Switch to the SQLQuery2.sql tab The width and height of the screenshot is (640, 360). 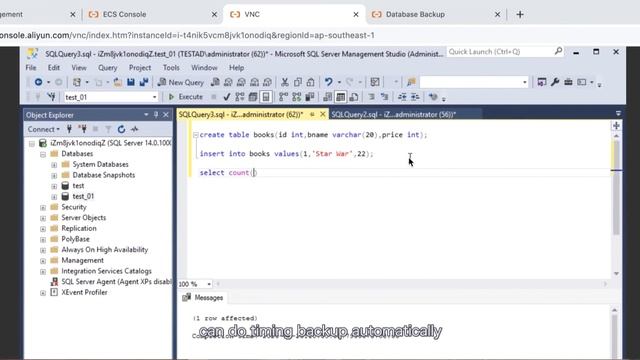tap(393, 115)
